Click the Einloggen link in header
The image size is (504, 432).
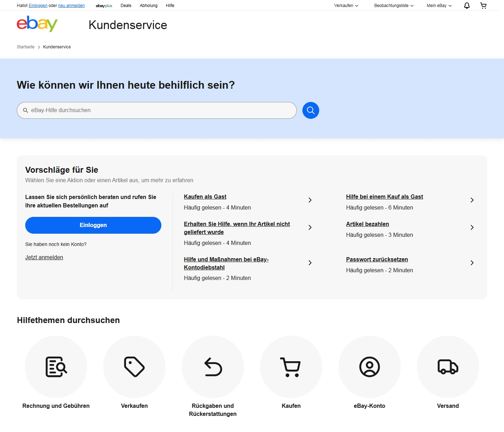[x=38, y=6]
